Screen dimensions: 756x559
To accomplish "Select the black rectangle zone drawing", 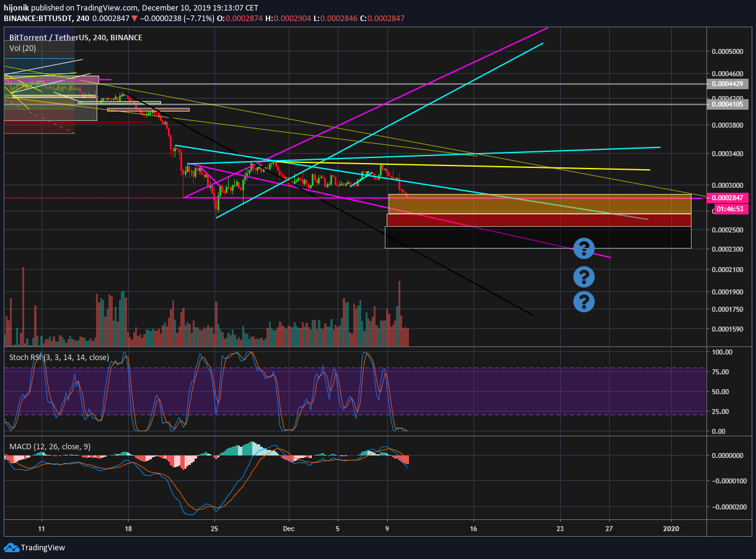I will click(538, 237).
